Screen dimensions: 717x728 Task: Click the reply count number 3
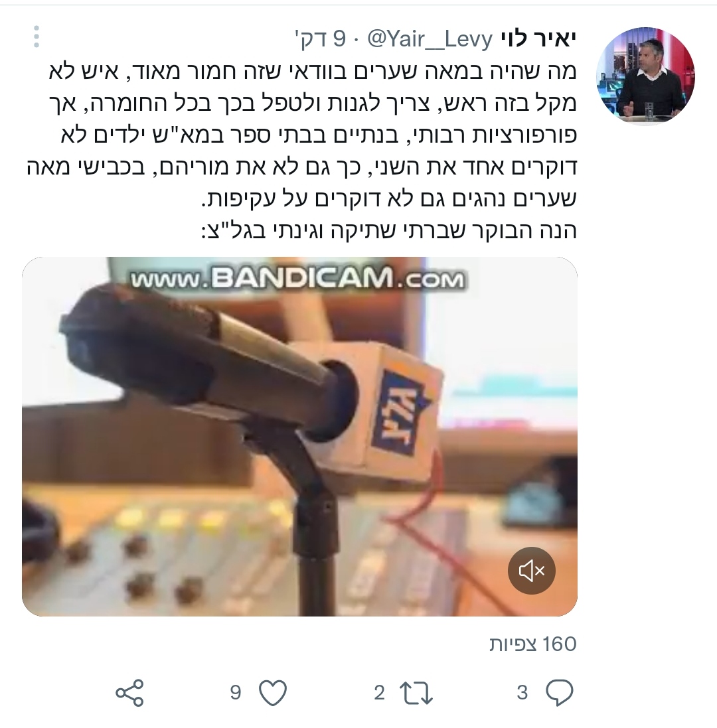pyautogui.click(x=522, y=693)
